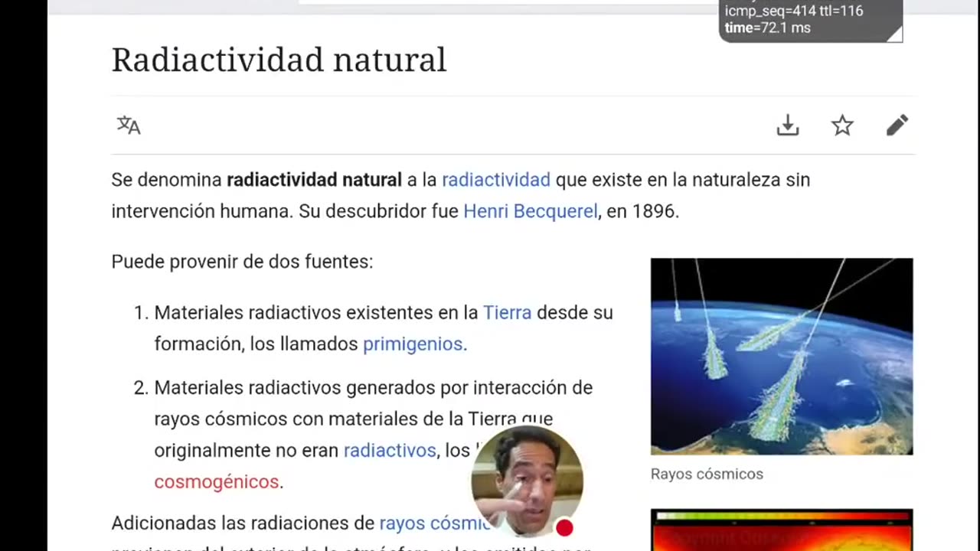Follow the Tierra link
980x551 pixels.
coord(507,312)
